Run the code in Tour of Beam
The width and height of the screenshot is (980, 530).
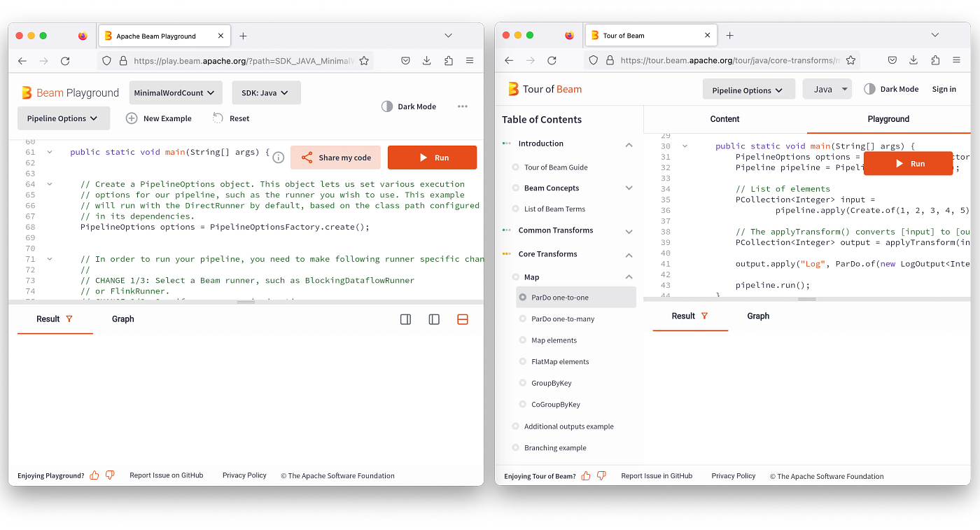(x=908, y=163)
